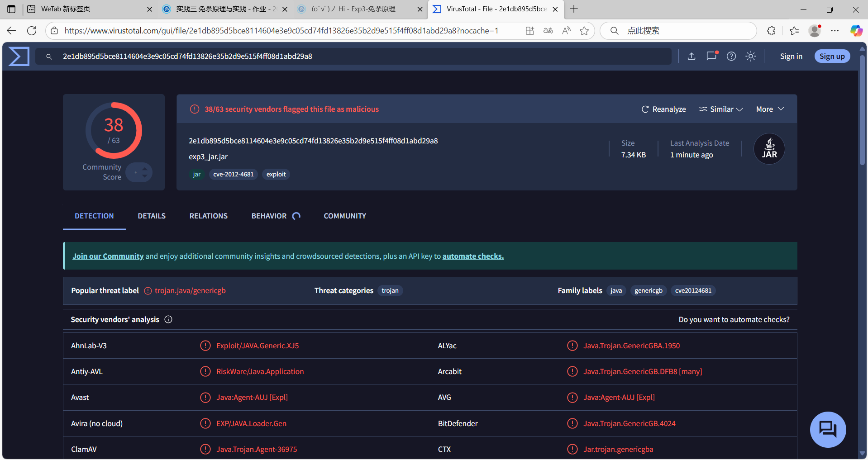This screenshot has width=868, height=460.
Task: Click the Sign up button
Action: pyautogui.click(x=832, y=56)
